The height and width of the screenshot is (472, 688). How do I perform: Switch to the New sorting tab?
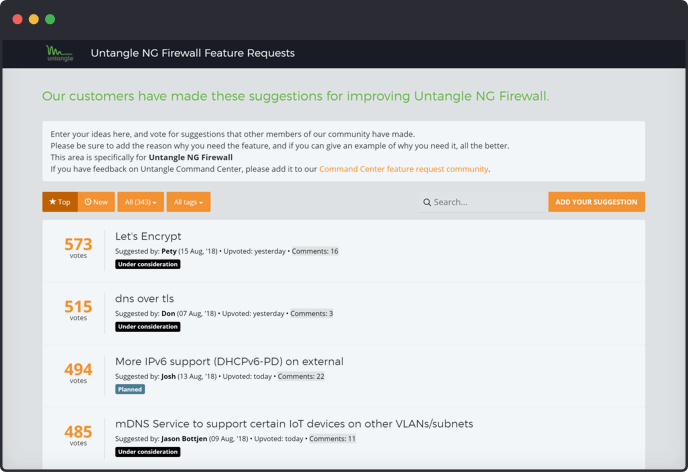(x=96, y=202)
